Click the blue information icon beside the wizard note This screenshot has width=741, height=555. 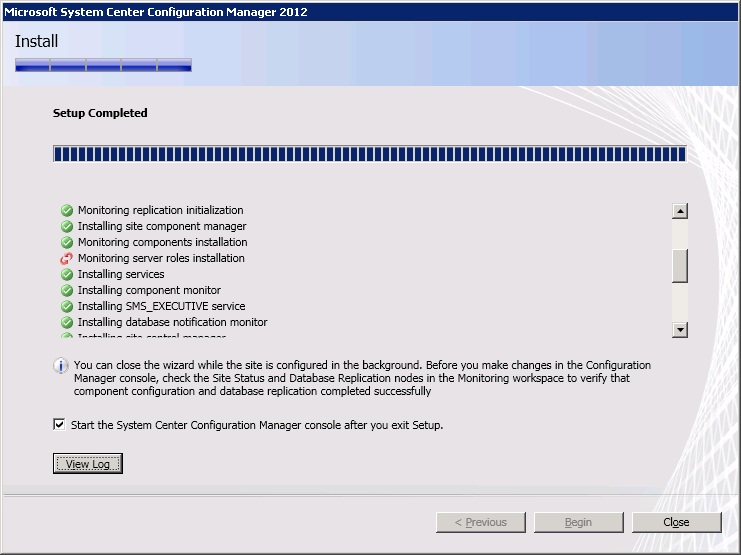(x=60, y=365)
